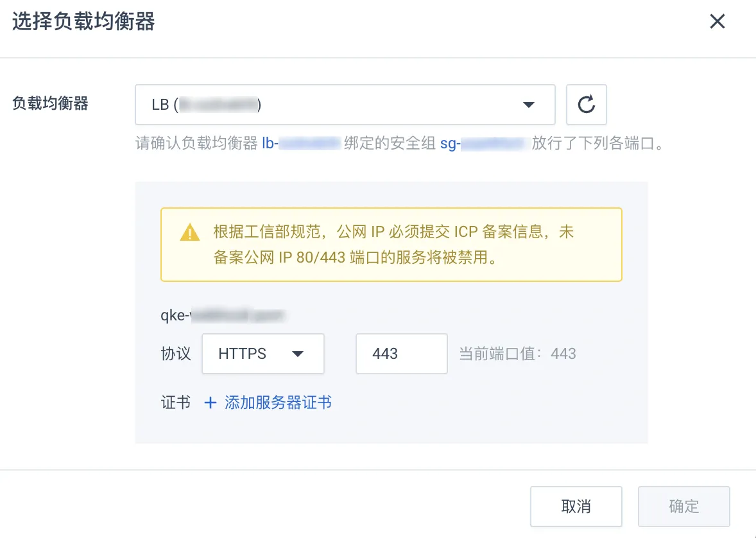Screen dimensions: 756x538
Task: Focus the 443 port input field
Action: (x=402, y=354)
